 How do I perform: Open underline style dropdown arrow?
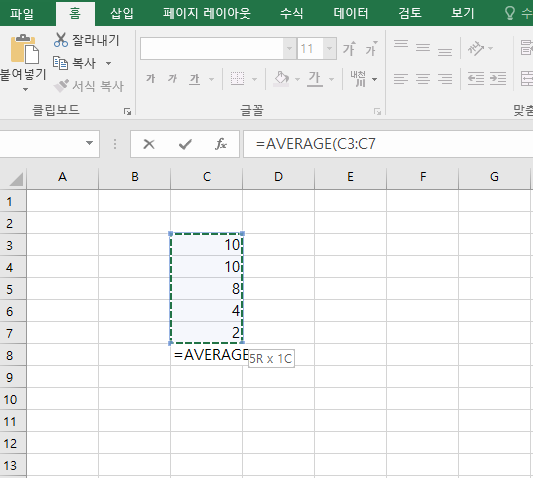[211, 80]
